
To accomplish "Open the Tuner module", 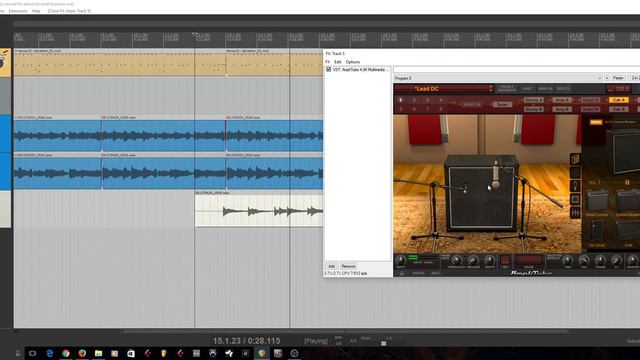I will coord(502,104).
